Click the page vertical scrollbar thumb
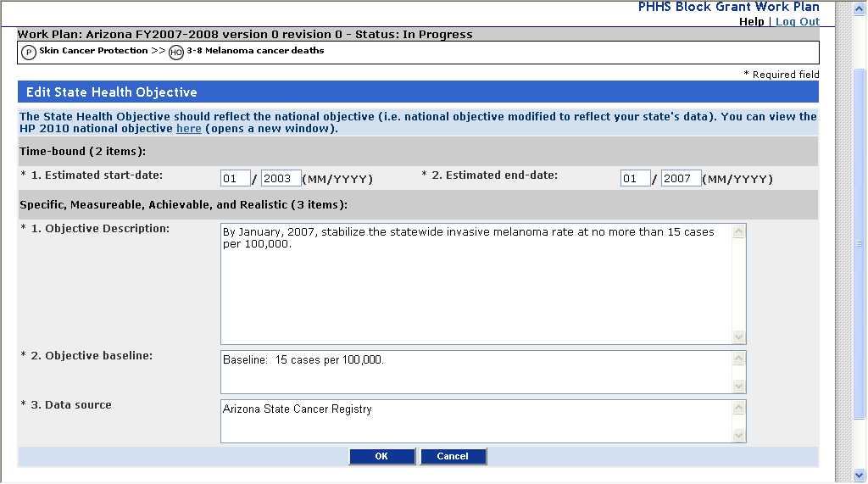This screenshot has width=868, height=484. tap(860, 243)
